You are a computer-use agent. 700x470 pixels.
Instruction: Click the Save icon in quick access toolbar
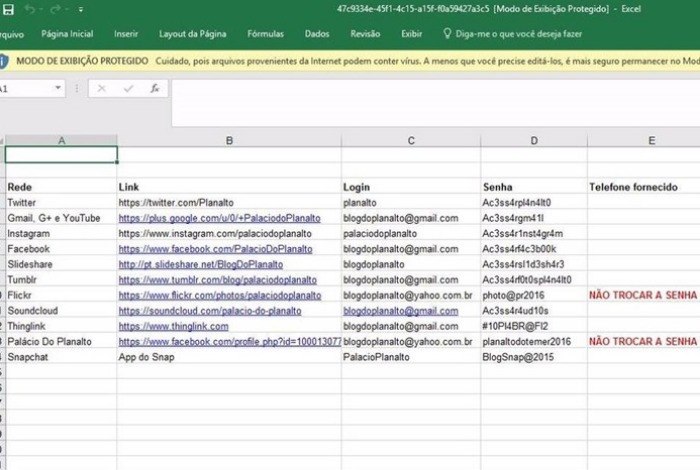click(x=7, y=9)
